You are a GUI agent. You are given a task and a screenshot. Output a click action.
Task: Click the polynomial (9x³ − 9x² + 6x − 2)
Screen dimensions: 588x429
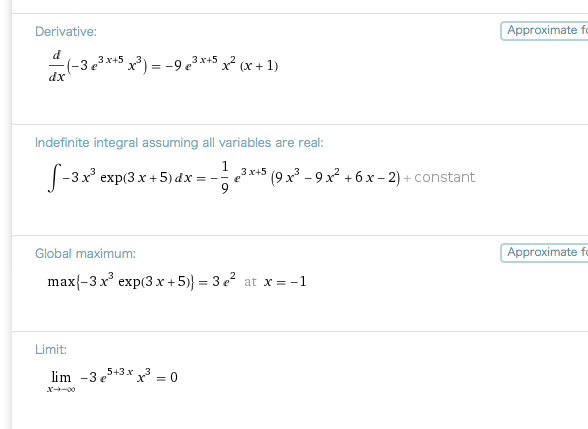336,177
